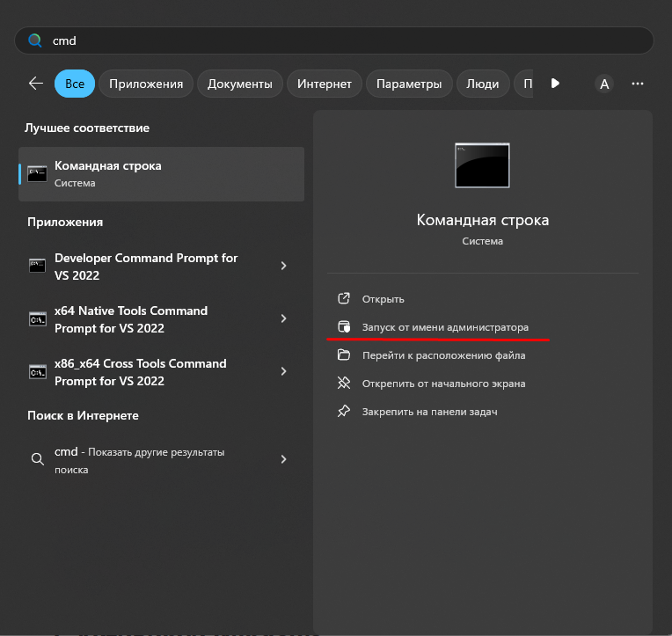Image resolution: width=672 pixels, height=636 pixels.
Task: Open Developer Command Prompt for VS 2022
Action: [161, 267]
